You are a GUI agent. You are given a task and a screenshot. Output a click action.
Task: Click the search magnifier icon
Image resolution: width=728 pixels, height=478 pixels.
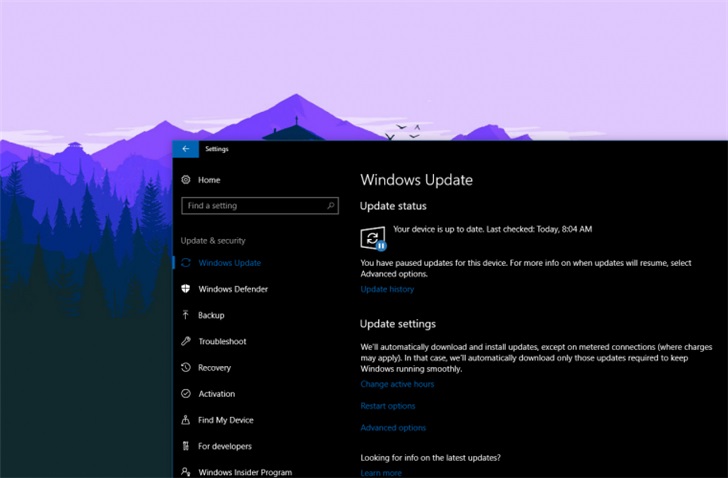point(331,206)
